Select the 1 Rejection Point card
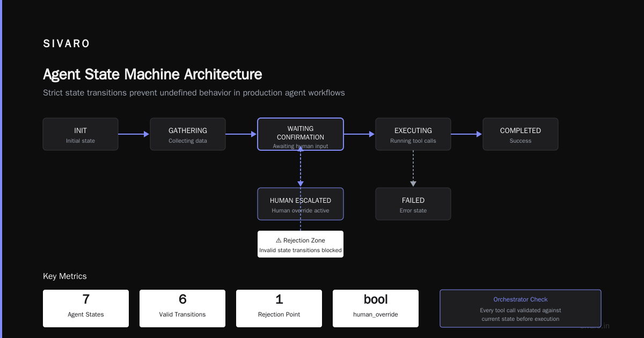 pos(279,308)
